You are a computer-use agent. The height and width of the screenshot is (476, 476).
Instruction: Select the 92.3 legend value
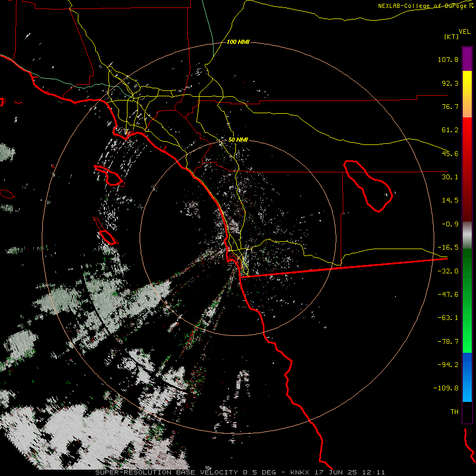tap(450, 83)
